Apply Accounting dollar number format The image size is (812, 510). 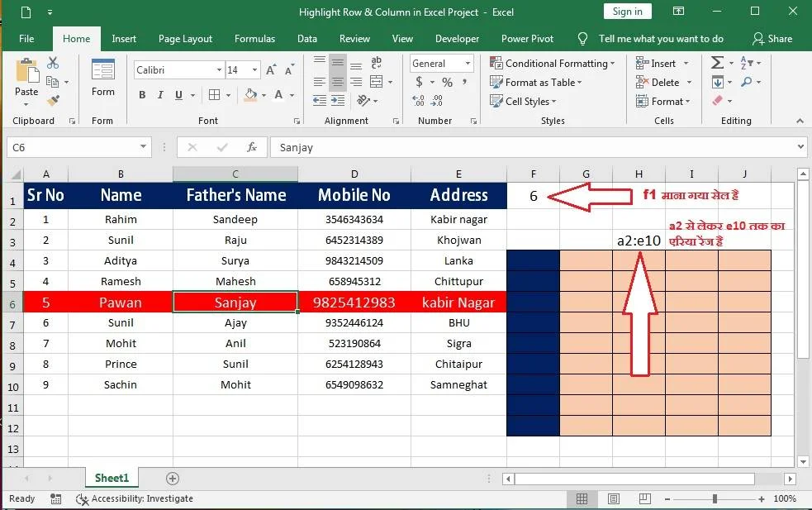point(419,82)
